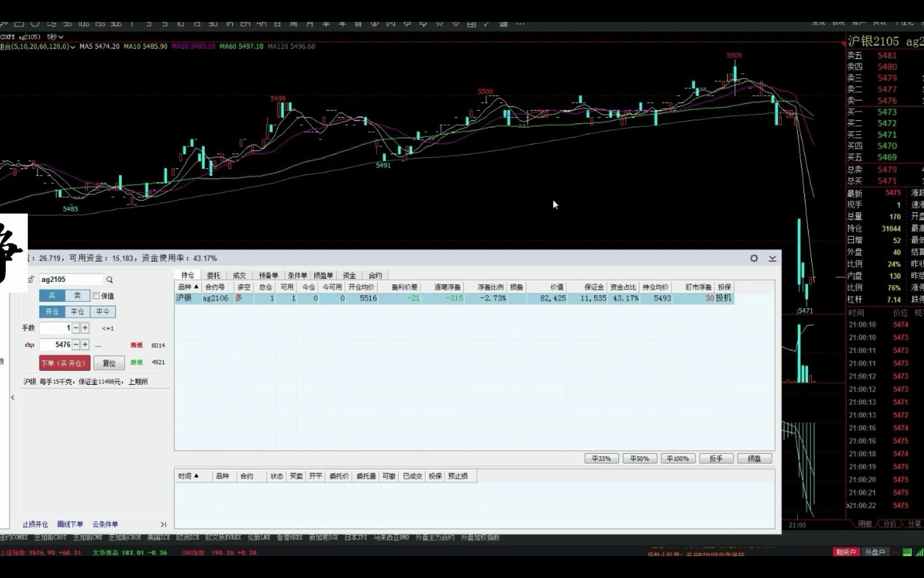Select the 卖 (sell) direction toggle

click(x=78, y=295)
